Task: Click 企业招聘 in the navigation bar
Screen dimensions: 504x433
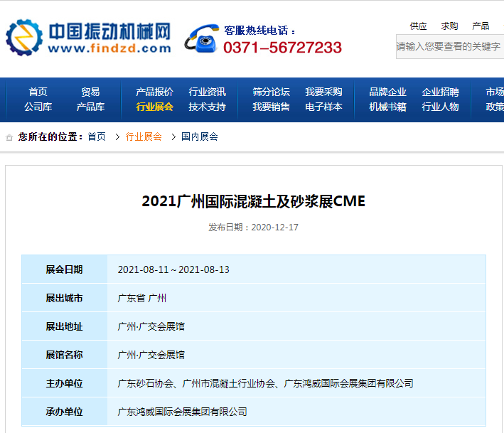Action: [x=440, y=92]
